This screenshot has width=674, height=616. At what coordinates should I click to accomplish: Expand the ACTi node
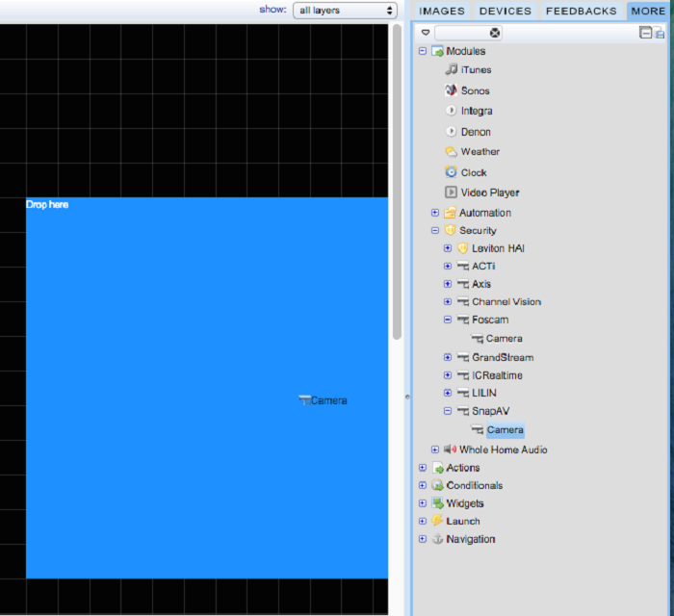click(448, 266)
